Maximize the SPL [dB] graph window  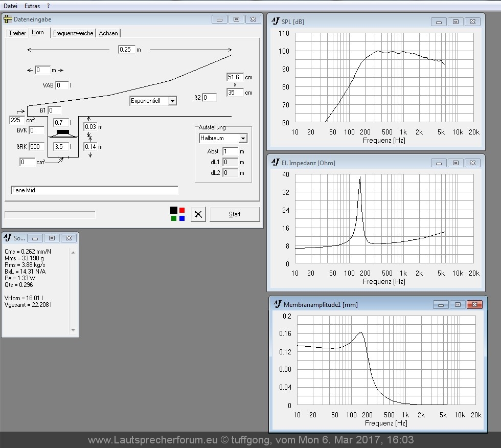coord(456,22)
